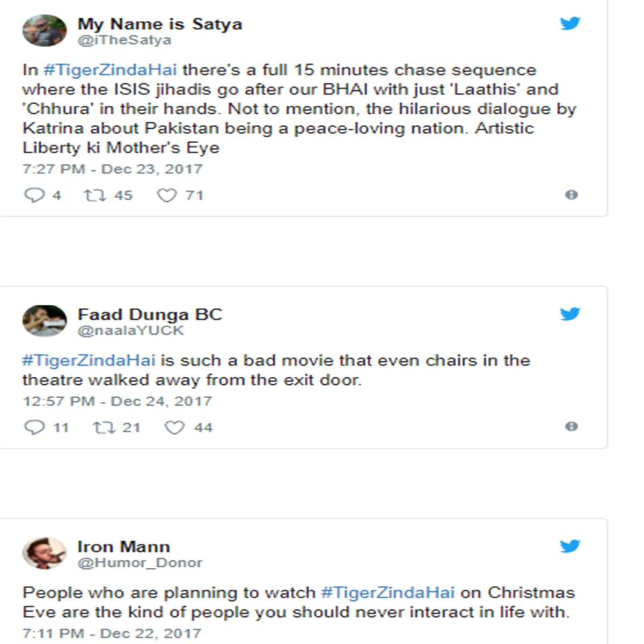Click the info icon on Faad Dunga's tweet
The image size is (644, 644).
click(570, 426)
